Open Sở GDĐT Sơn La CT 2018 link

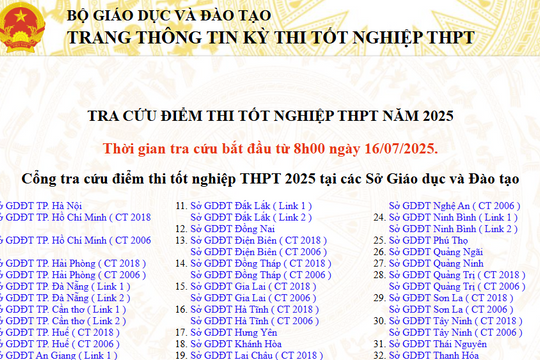tap(451, 298)
